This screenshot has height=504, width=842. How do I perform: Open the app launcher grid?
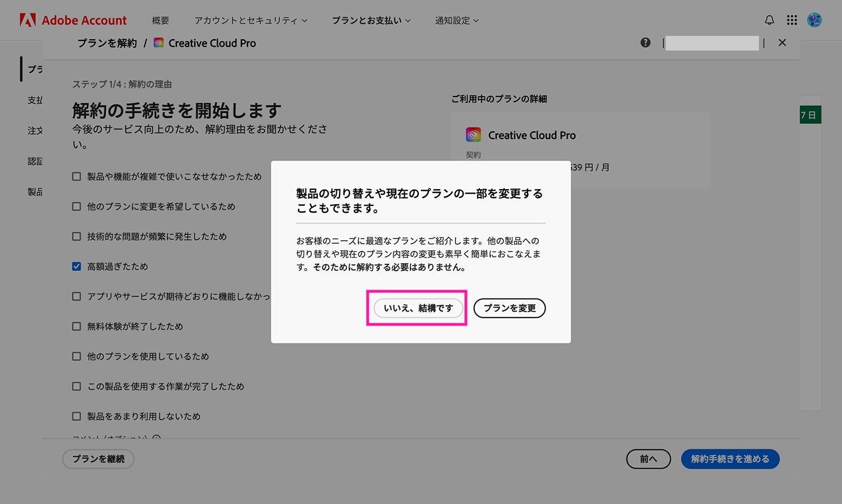(791, 20)
